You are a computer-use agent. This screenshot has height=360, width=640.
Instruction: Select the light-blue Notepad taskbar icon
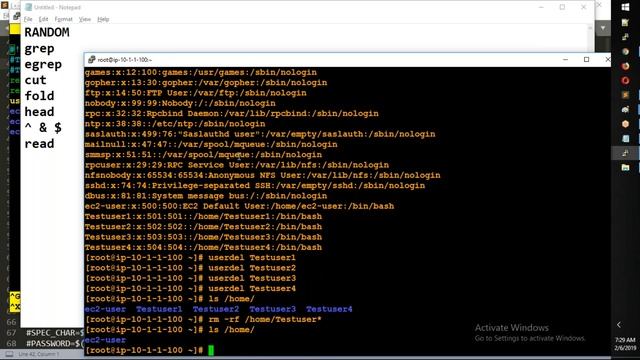point(625,139)
